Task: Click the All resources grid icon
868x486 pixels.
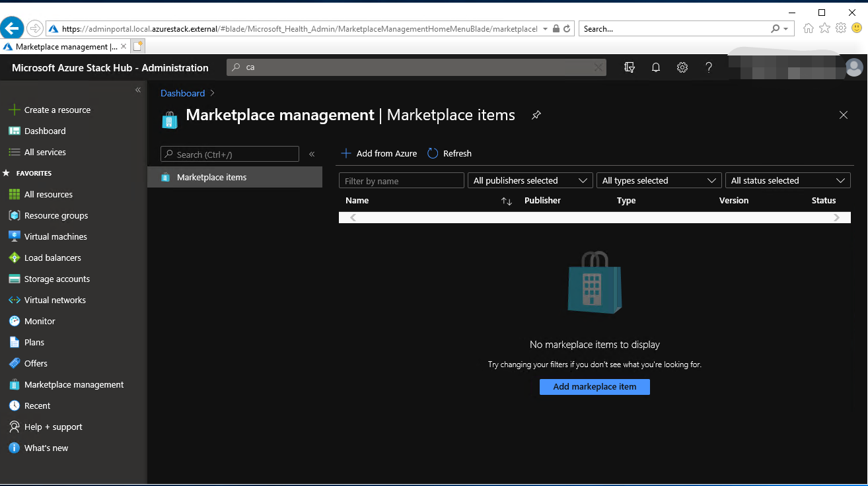Action: pos(14,194)
